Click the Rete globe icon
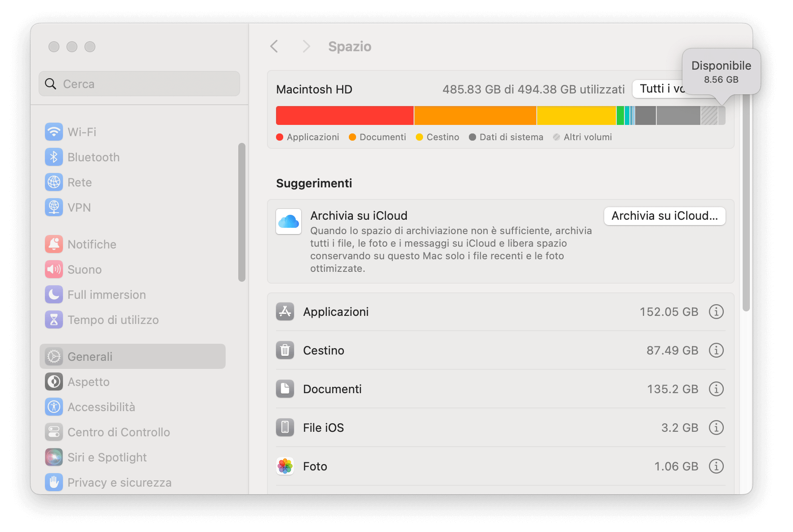Screen dimensions: 793x532 54,182
